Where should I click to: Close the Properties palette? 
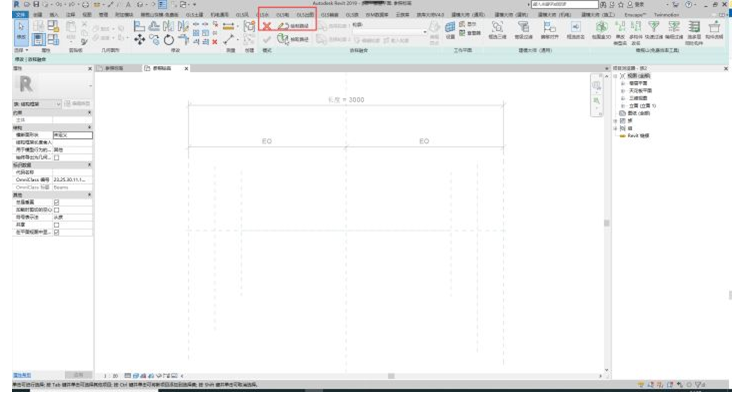pos(90,69)
